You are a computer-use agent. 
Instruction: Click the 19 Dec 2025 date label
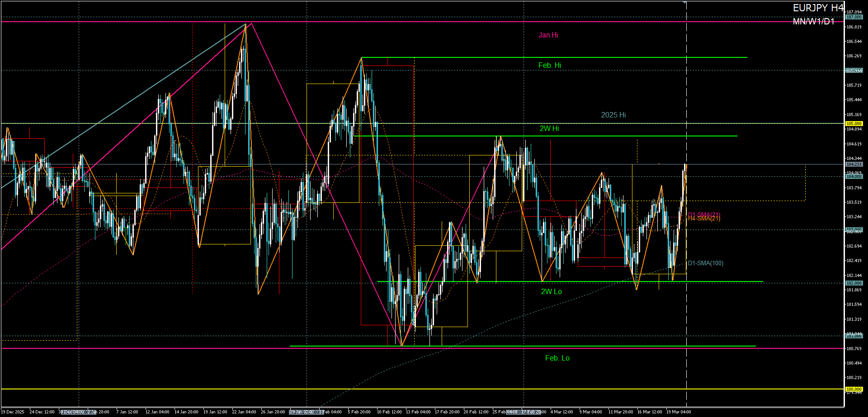coord(13,412)
